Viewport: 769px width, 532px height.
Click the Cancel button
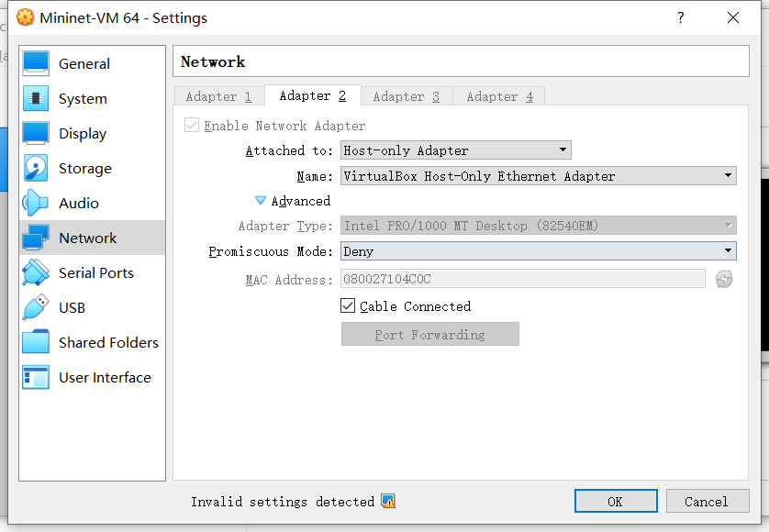pos(708,501)
